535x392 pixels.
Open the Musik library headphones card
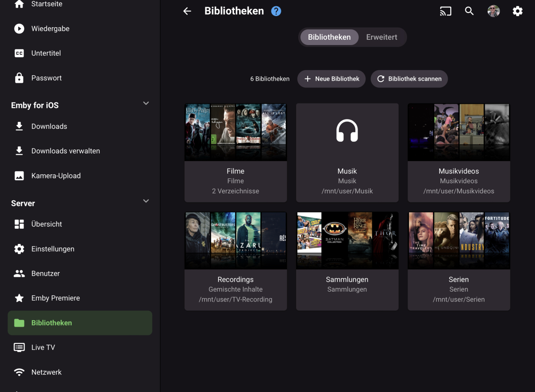click(347, 132)
